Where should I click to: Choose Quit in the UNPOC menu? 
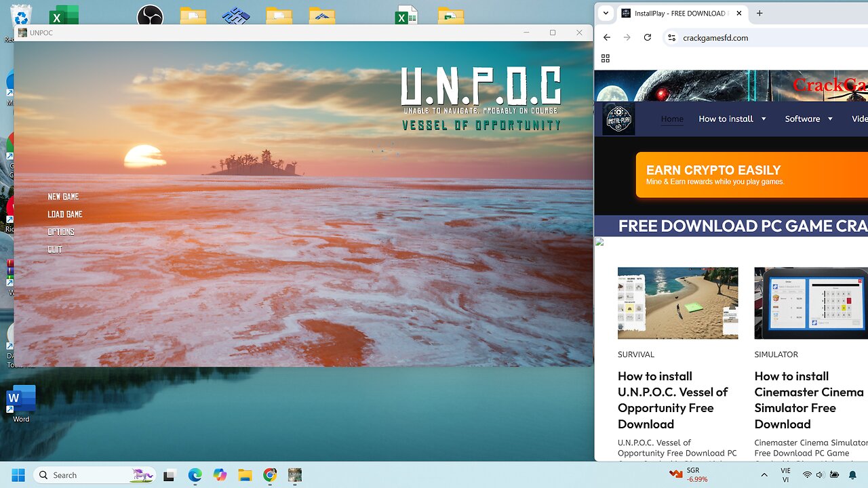55,249
